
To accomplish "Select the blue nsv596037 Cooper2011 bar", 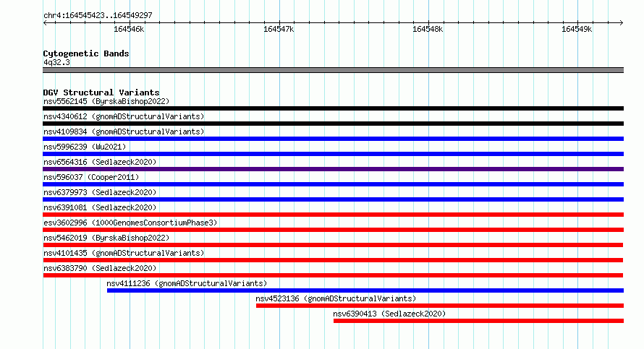I will [x=333, y=184].
